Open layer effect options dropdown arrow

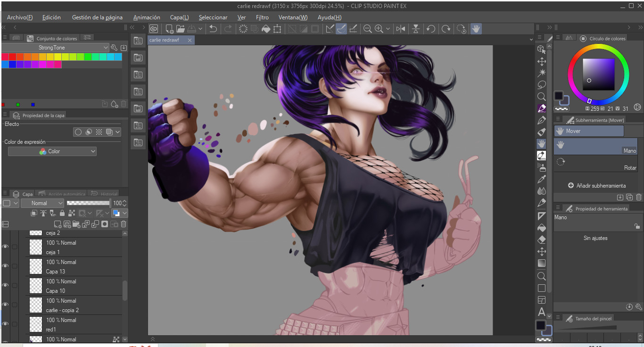click(x=118, y=132)
